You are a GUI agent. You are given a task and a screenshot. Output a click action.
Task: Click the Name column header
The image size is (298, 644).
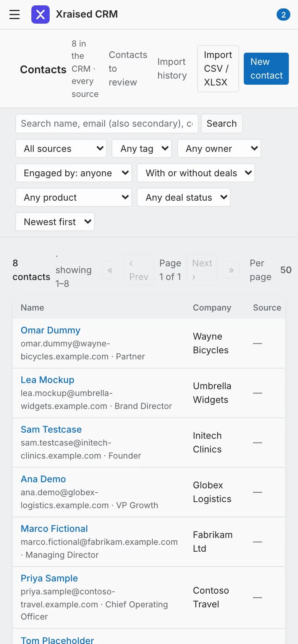click(x=32, y=308)
